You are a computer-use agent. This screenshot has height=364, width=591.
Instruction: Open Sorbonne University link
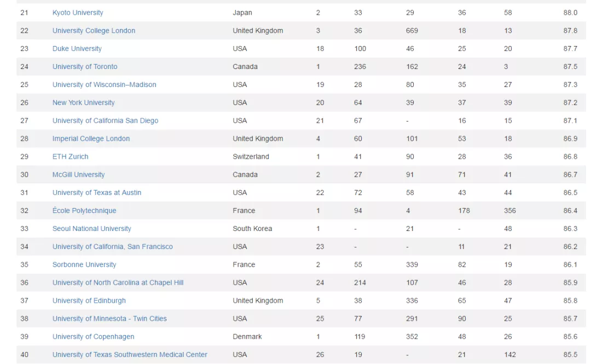point(84,265)
